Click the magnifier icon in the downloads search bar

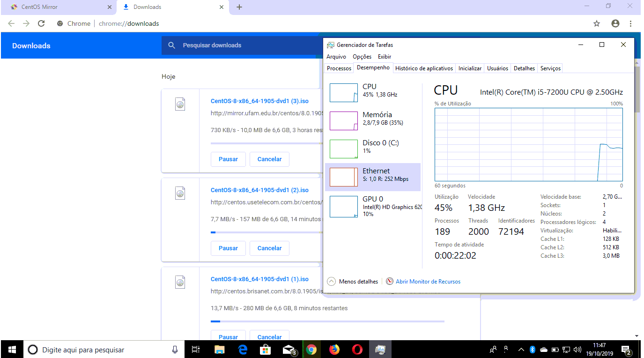tap(172, 45)
